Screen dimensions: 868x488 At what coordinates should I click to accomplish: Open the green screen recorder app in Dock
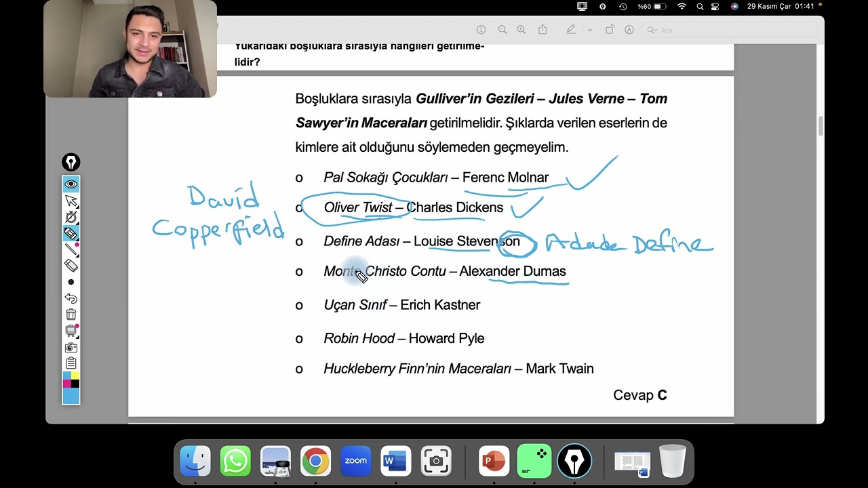point(534,461)
